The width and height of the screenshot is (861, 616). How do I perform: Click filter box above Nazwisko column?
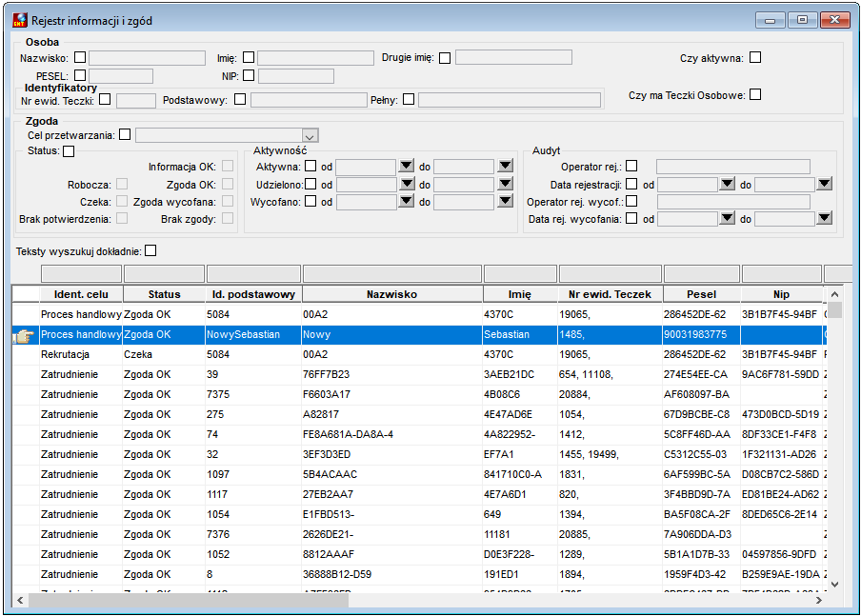point(392,273)
